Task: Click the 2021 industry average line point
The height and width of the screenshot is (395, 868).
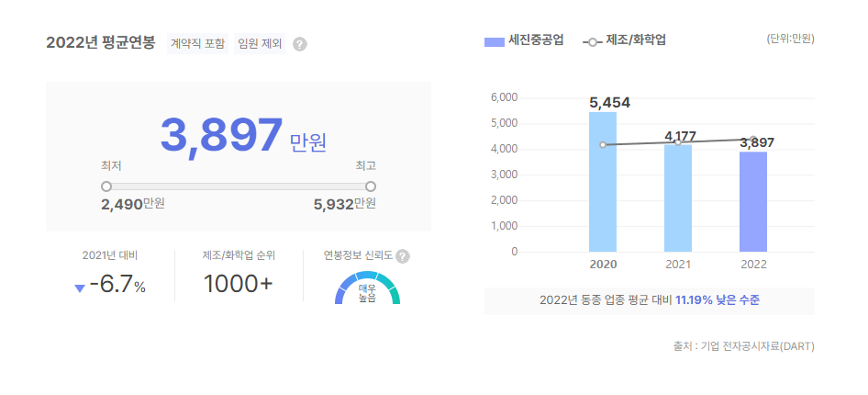Action: (x=678, y=142)
